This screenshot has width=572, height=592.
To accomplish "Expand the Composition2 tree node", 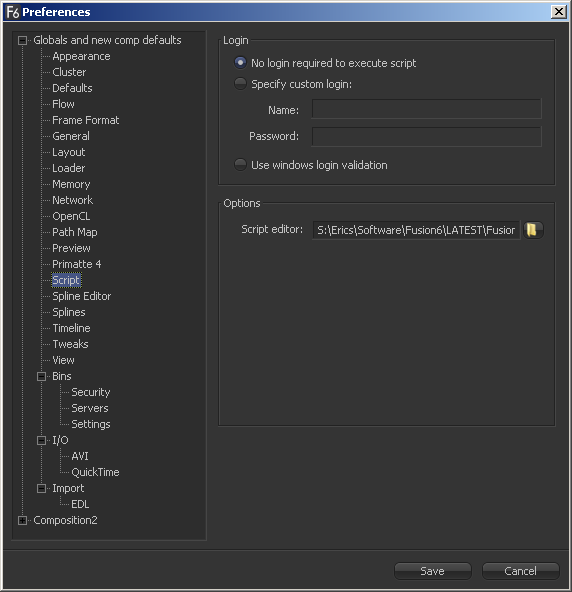I will point(23,521).
